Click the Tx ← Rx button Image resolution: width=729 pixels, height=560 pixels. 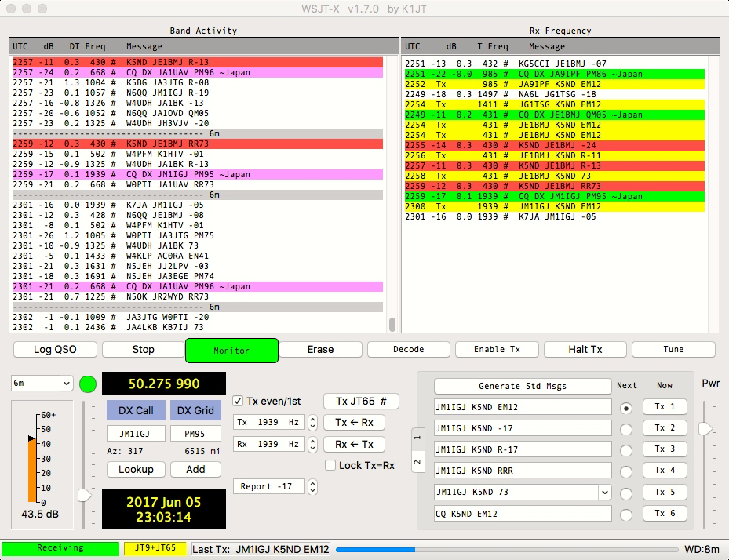click(354, 423)
